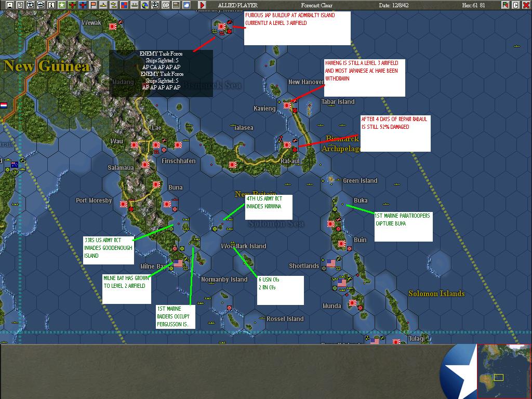Click the orange flag toolbar icon

point(92,5)
